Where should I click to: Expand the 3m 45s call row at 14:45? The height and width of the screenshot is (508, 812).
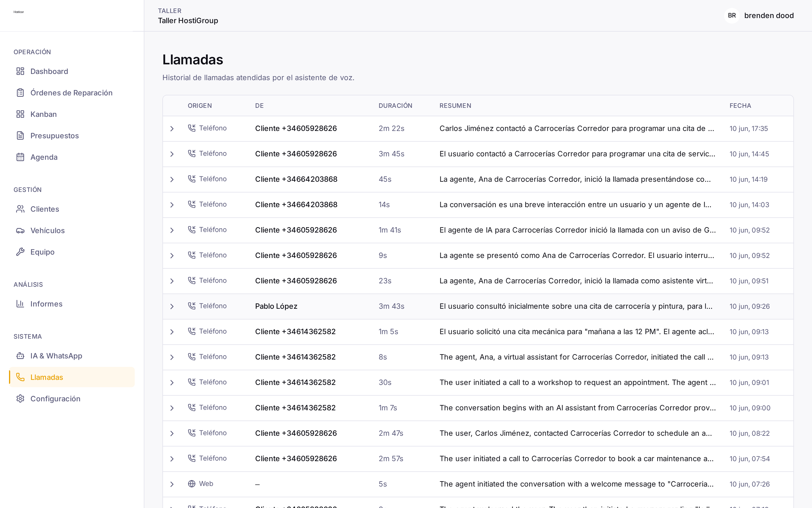[172, 154]
